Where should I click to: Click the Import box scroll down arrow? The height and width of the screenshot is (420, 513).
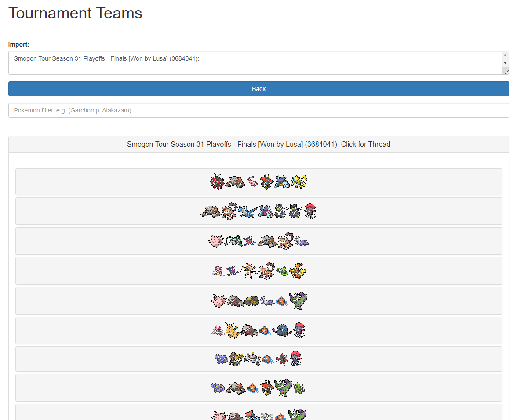coord(505,62)
